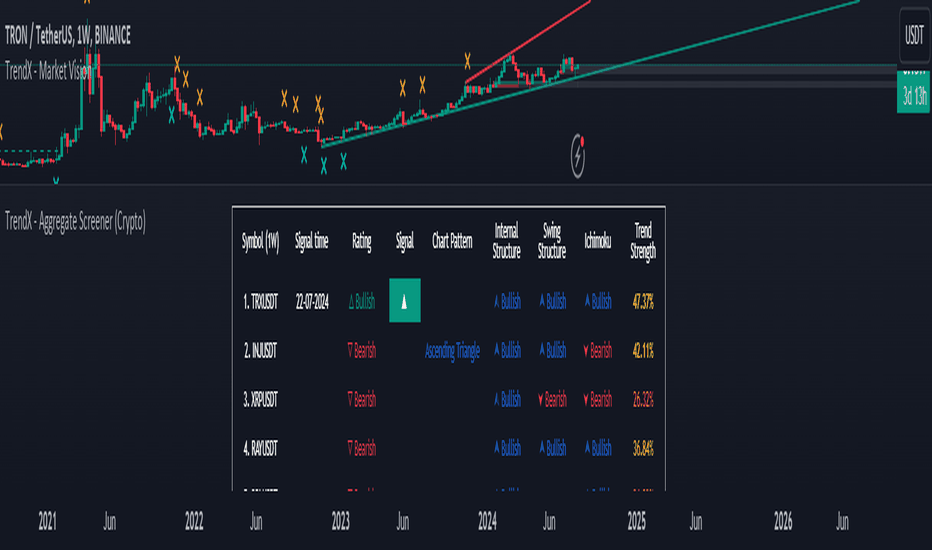Screen dimensions: 932x550
Task: Click the Ascending Triangle chart pattern cell
Action: (452, 351)
